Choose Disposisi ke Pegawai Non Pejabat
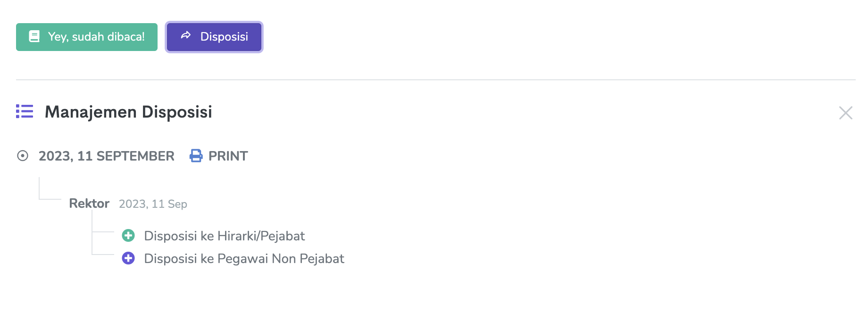 pyautogui.click(x=244, y=259)
